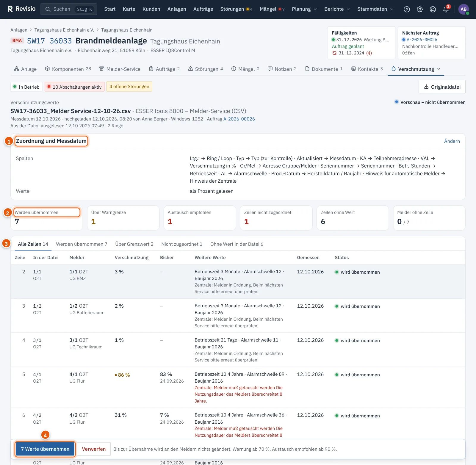Click the Revisio logo
476x465 pixels.
pyautogui.click(x=21, y=9)
